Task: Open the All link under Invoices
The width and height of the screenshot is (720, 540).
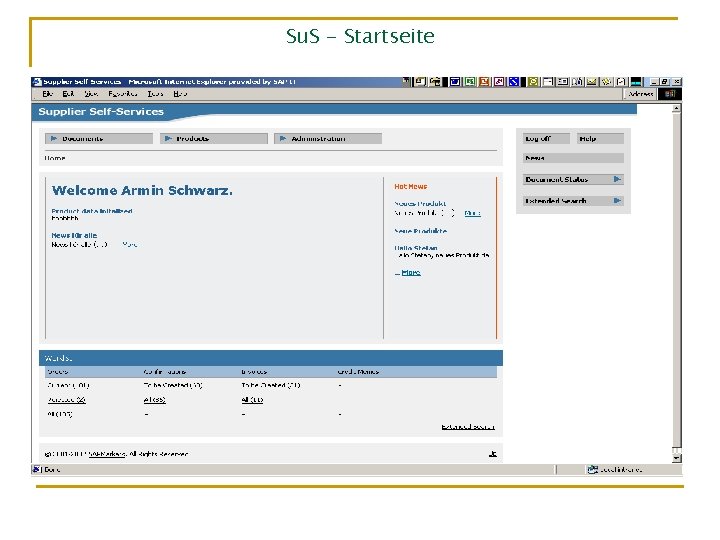Action: click(252, 400)
